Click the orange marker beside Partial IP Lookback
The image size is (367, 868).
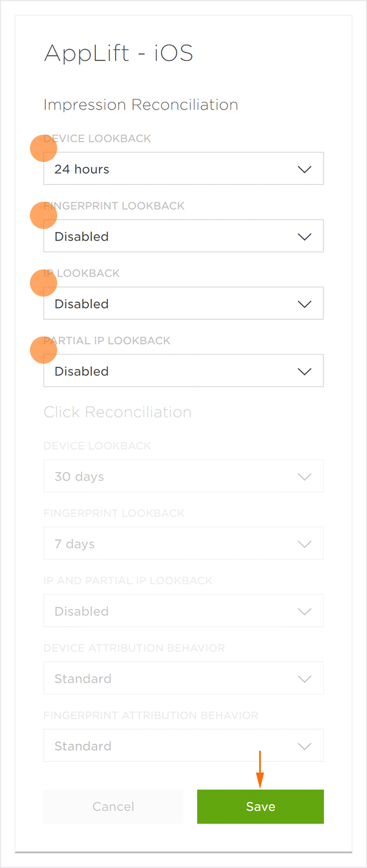(44, 350)
